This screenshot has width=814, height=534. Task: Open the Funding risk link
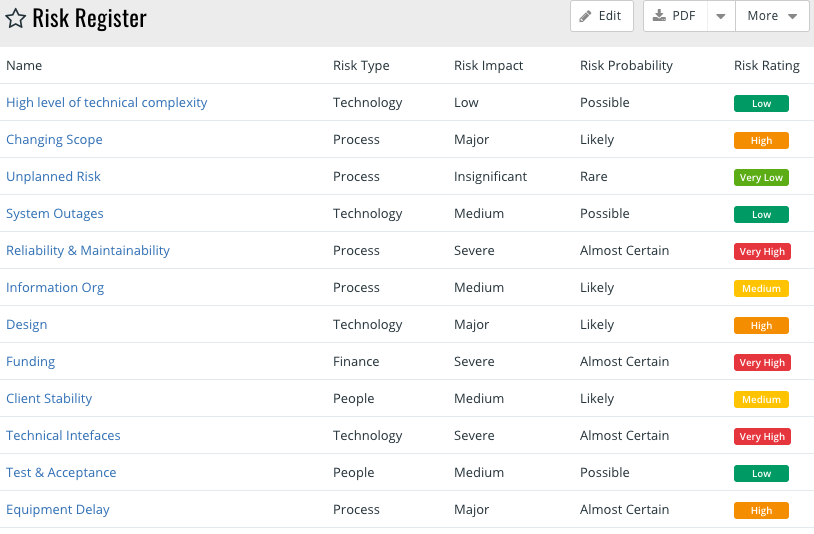pyautogui.click(x=31, y=362)
